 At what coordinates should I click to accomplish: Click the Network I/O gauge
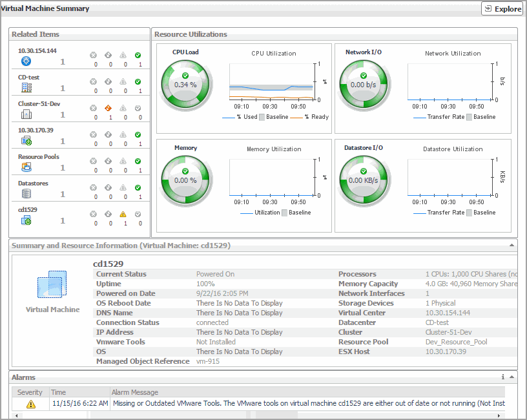click(x=364, y=84)
